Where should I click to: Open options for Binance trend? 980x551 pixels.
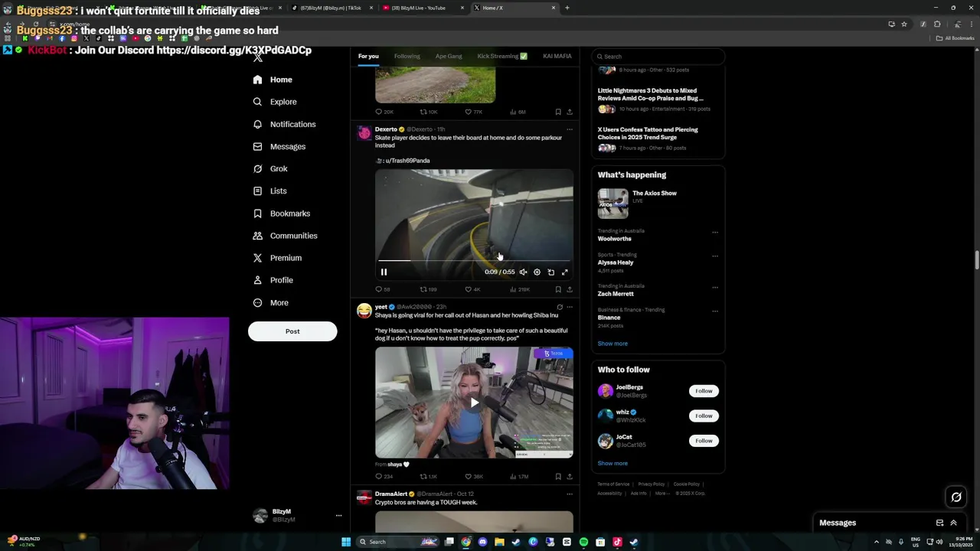point(715,311)
